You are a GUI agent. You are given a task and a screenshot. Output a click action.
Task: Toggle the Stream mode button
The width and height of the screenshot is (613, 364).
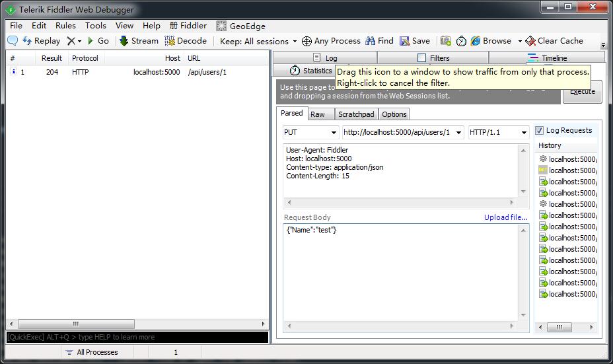pyautogui.click(x=139, y=41)
